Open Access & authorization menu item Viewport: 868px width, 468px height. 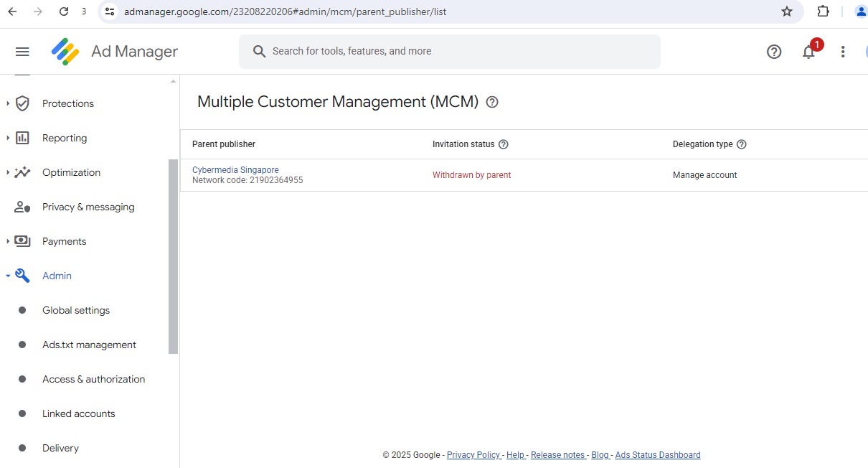[x=93, y=379]
